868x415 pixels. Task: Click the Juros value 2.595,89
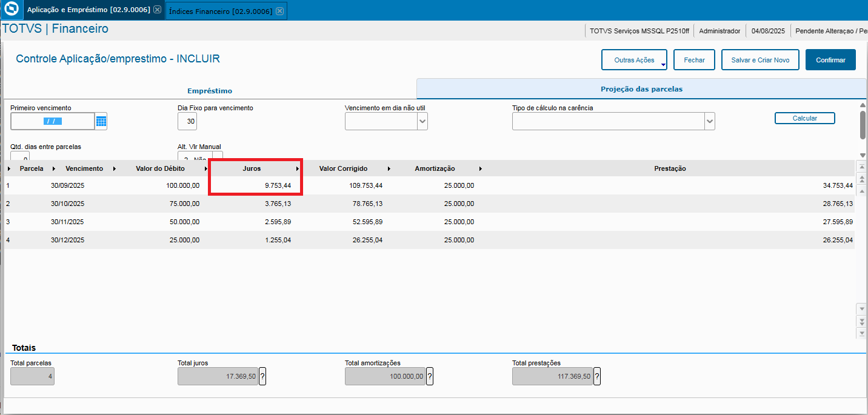278,222
